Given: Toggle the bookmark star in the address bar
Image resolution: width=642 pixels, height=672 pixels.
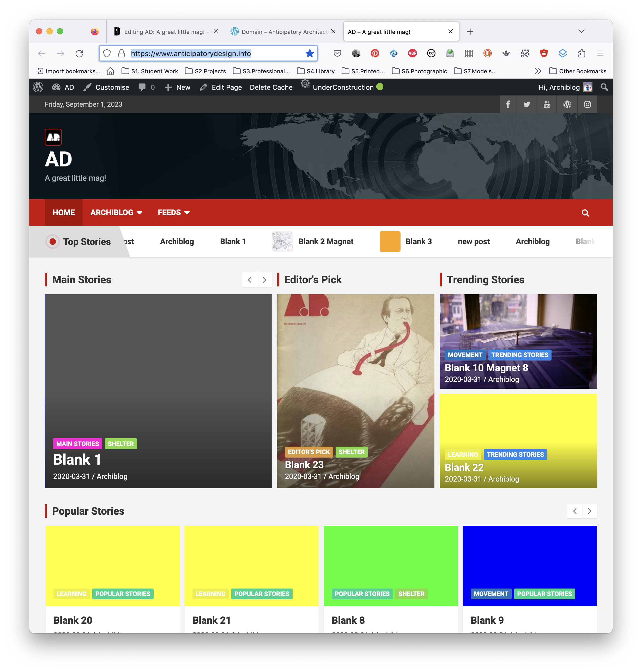Looking at the screenshot, I should tap(310, 53).
